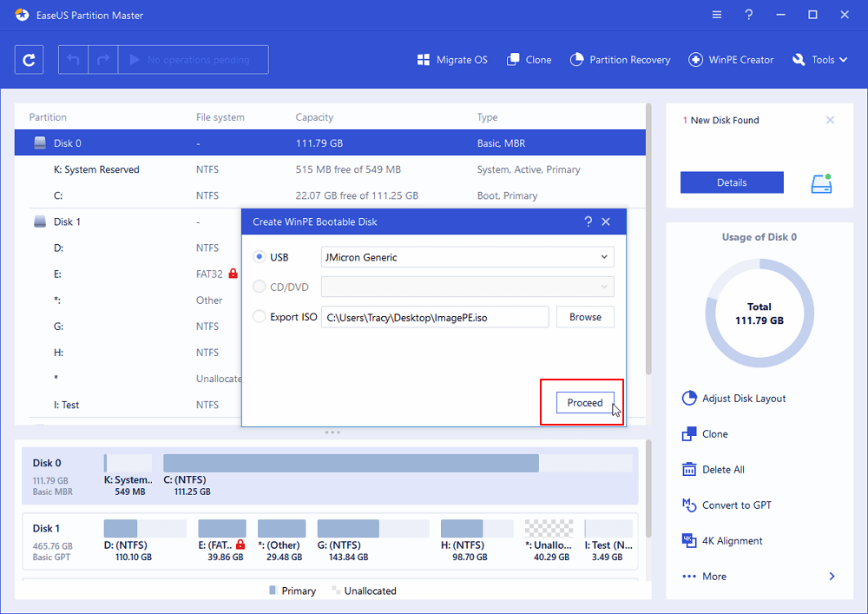Click I: Test block in Disk 1 map
Image resolution: width=868 pixels, height=614 pixels.
click(x=608, y=540)
